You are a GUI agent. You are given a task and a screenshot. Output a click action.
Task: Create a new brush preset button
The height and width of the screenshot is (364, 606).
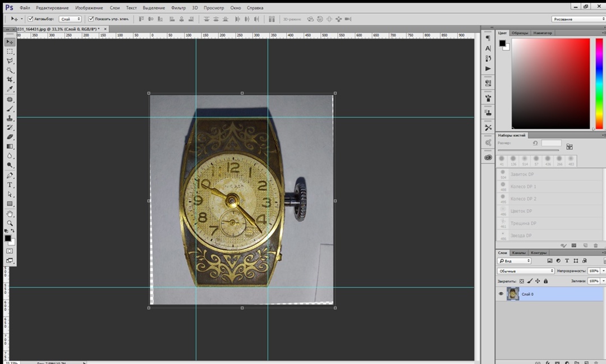point(585,245)
